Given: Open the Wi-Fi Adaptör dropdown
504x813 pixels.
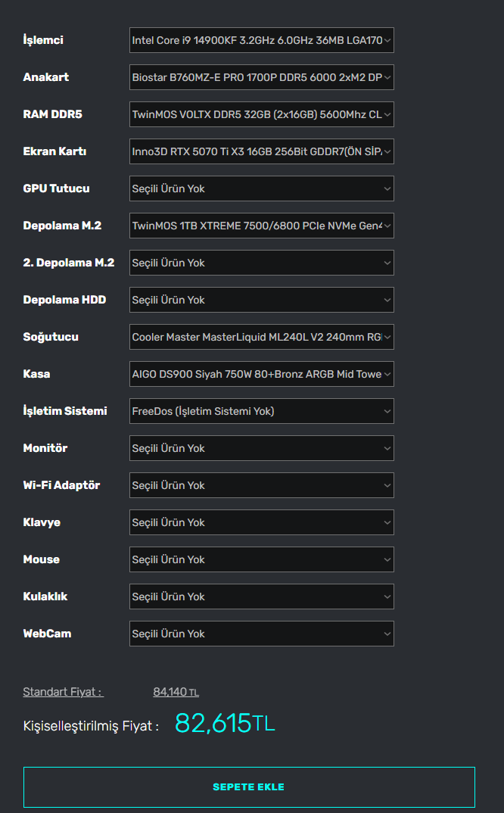Looking at the screenshot, I should point(261,484).
